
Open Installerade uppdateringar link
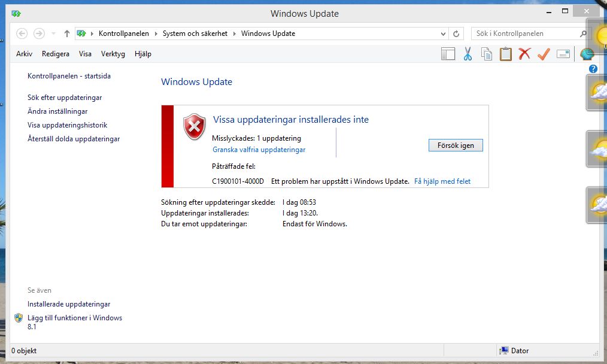point(69,304)
